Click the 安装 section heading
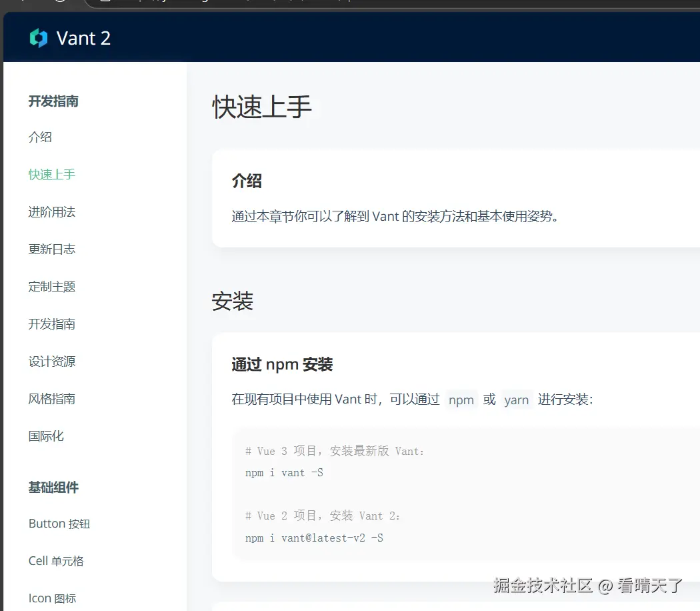Viewport: 700px width, 611px height. tap(232, 301)
